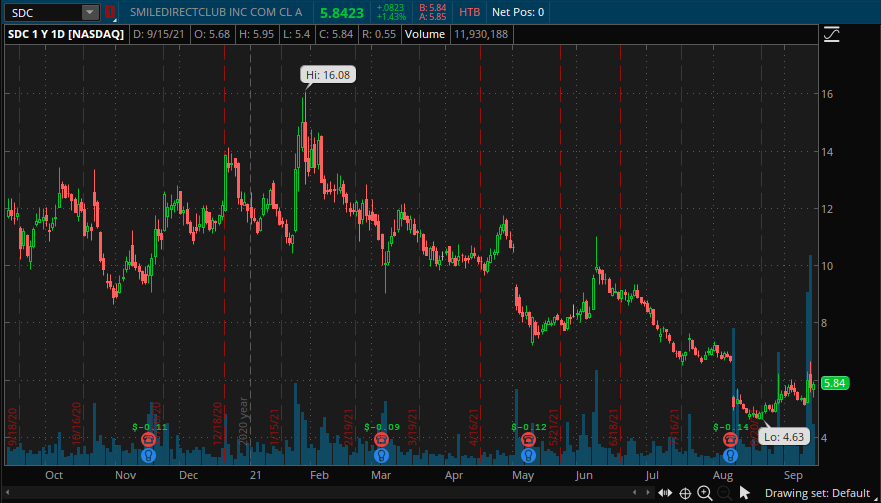Click the zoom in magnifier icon
The height and width of the screenshot is (503, 881).
pyautogui.click(x=705, y=493)
